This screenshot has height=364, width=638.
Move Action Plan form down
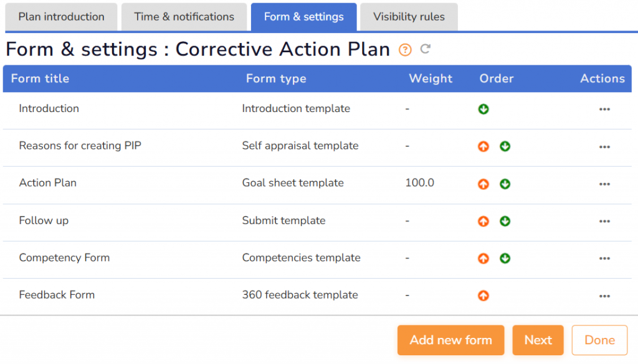tap(505, 184)
